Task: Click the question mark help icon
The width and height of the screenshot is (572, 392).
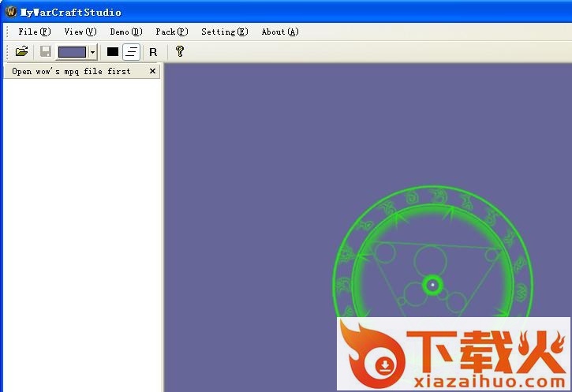Action: coord(179,51)
